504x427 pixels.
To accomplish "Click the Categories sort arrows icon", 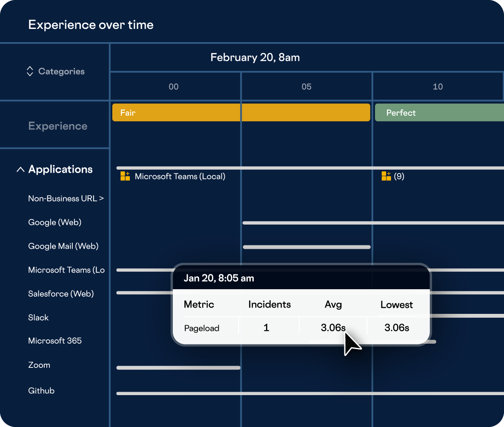I will pos(30,71).
